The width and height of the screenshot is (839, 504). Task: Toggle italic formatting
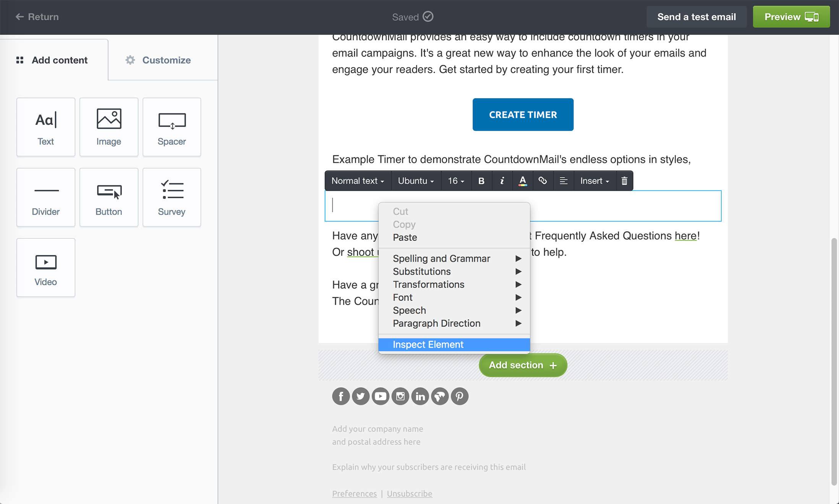coord(502,181)
